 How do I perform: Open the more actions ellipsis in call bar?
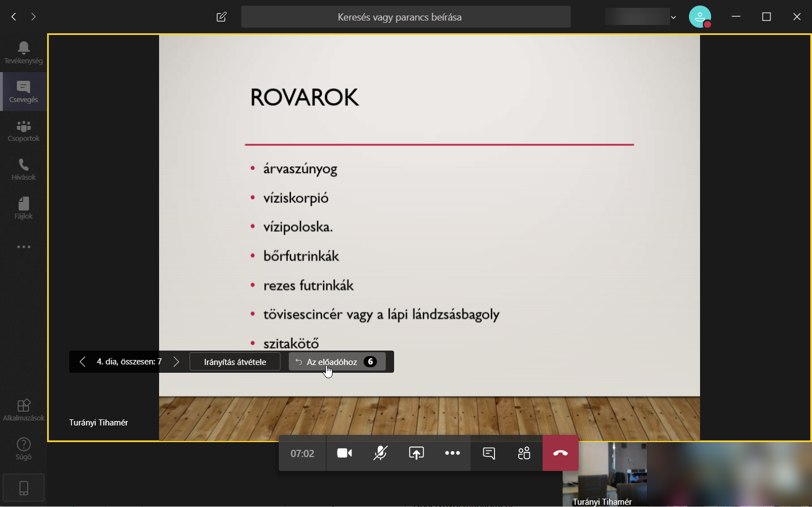coord(452,453)
